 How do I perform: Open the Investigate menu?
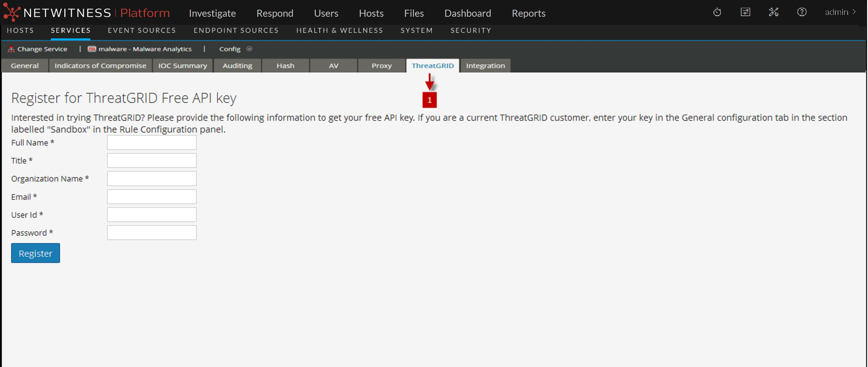click(212, 13)
